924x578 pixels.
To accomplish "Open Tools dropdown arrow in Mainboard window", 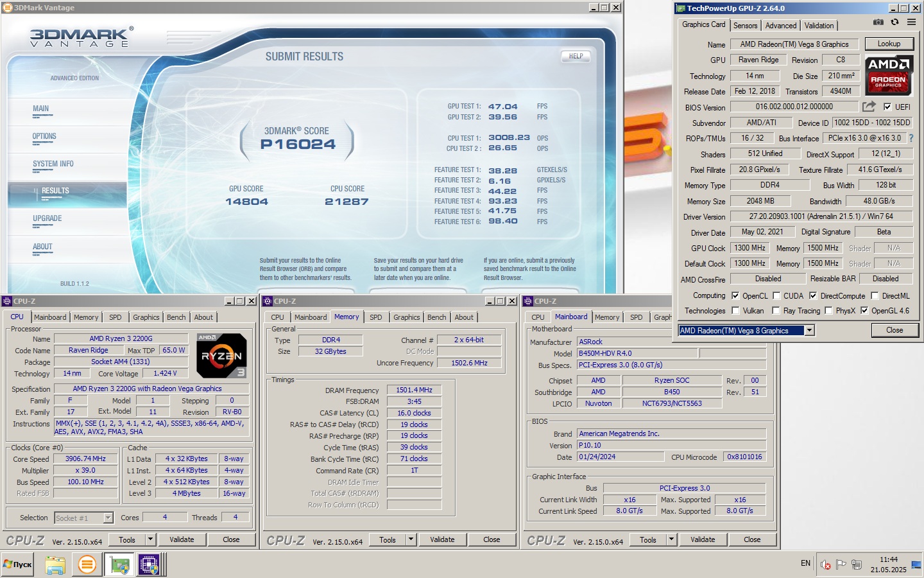I will pos(671,539).
